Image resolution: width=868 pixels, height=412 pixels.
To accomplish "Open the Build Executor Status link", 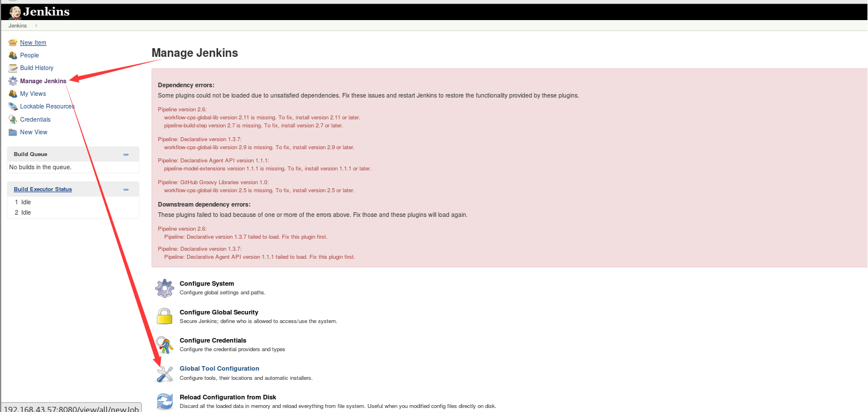I will coord(43,189).
